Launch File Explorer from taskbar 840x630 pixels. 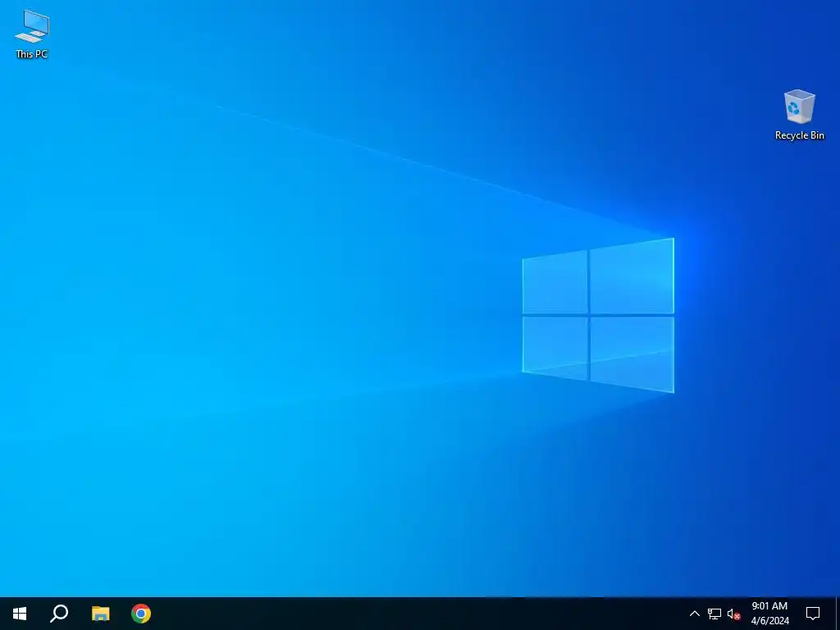pyautogui.click(x=100, y=614)
